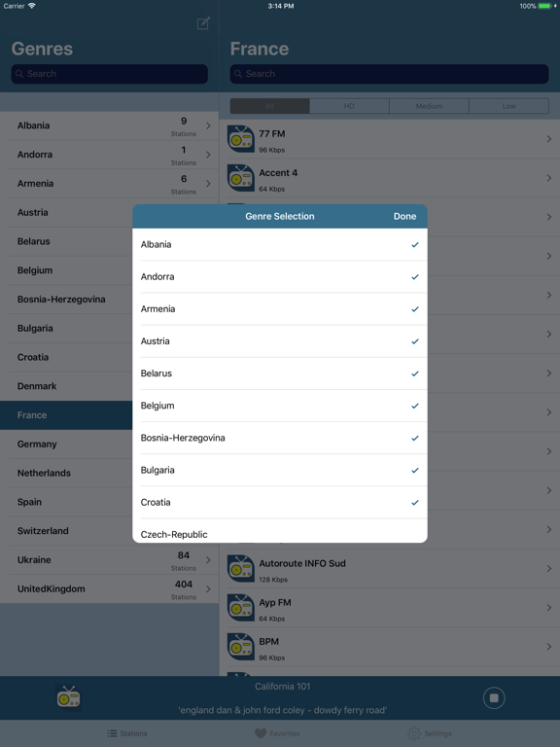This screenshot has height=747, width=560.
Task: Stop playback with the stop button
Action: coord(494,698)
